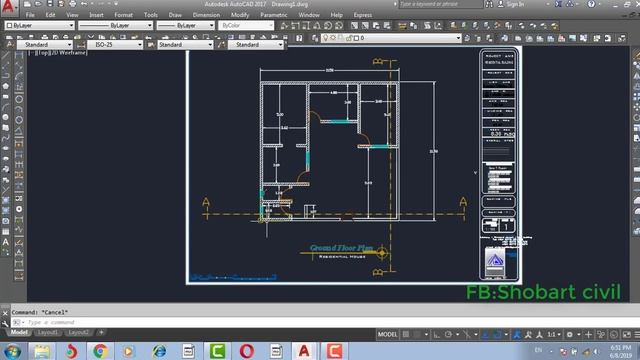Image resolution: width=640 pixels, height=360 pixels.
Task: Open Google Chrome from taskbar
Action: (x=100, y=351)
